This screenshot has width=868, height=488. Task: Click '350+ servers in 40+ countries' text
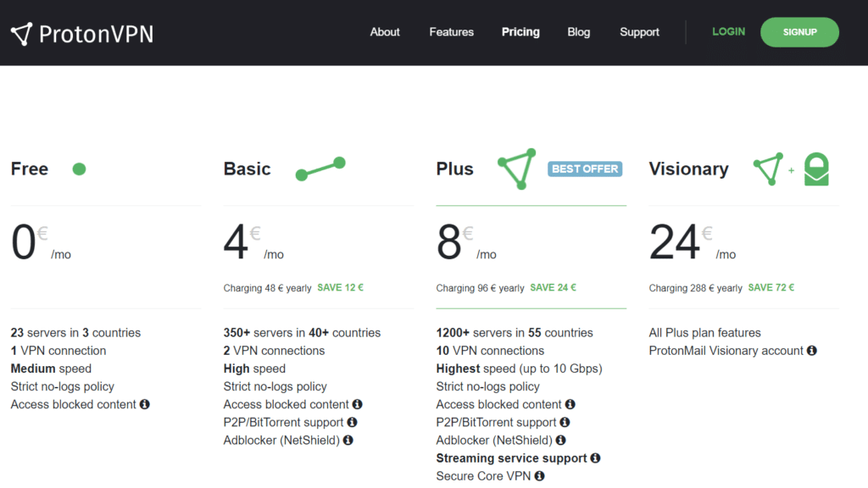click(302, 333)
